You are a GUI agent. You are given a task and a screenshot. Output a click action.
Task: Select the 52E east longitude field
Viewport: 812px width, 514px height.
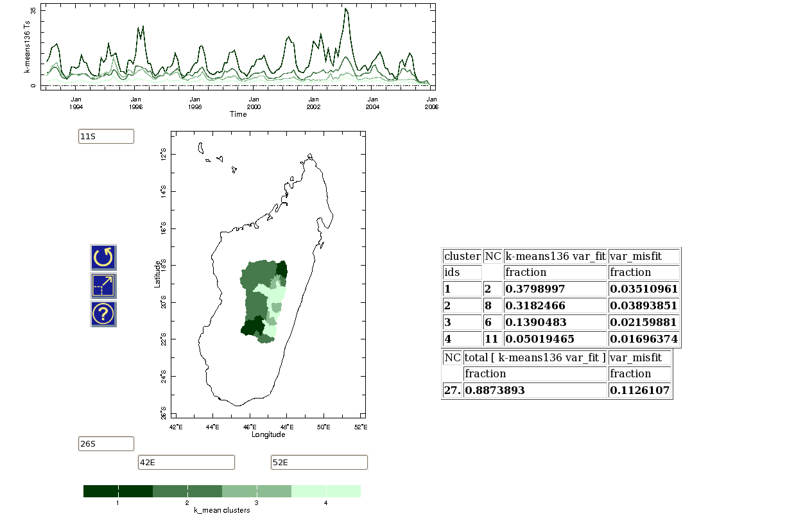(x=319, y=462)
